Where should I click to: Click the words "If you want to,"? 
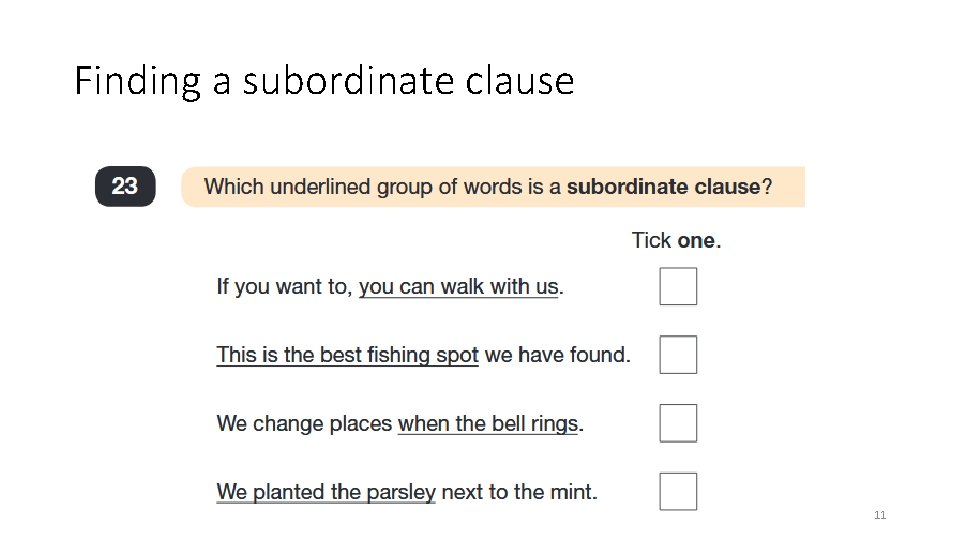coord(284,287)
